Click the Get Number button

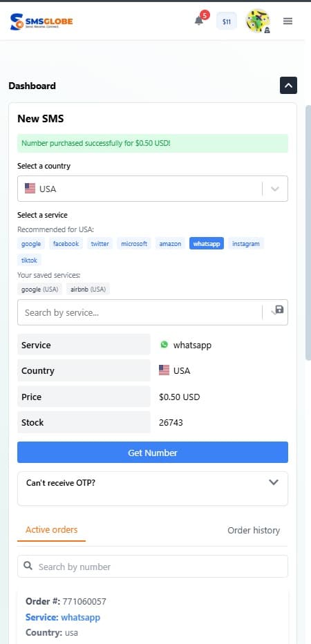click(x=153, y=452)
